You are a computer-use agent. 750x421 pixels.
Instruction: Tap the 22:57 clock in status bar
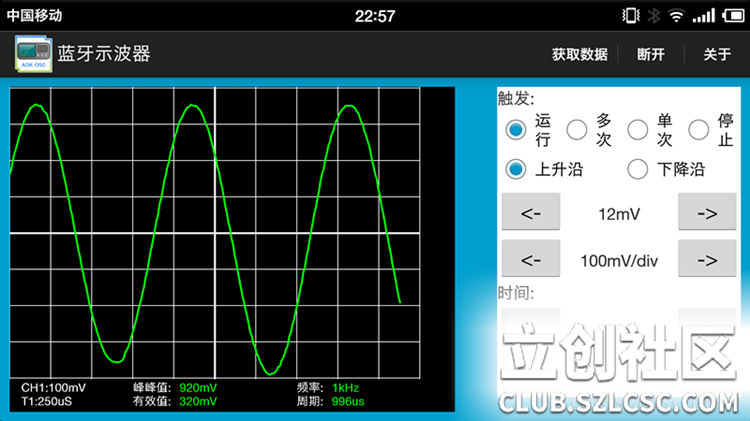point(375,16)
